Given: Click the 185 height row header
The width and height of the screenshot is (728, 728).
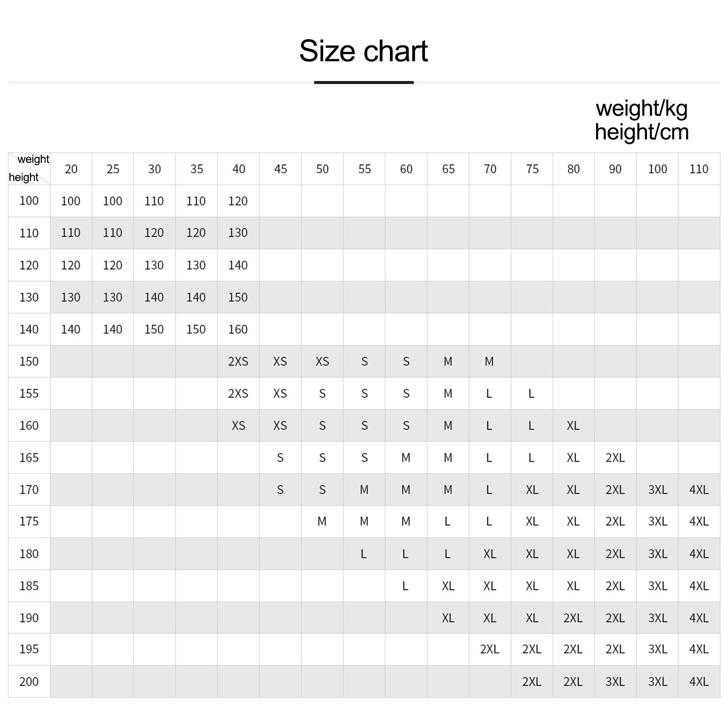Looking at the screenshot, I should pyautogui.click(x=29, y=586).
